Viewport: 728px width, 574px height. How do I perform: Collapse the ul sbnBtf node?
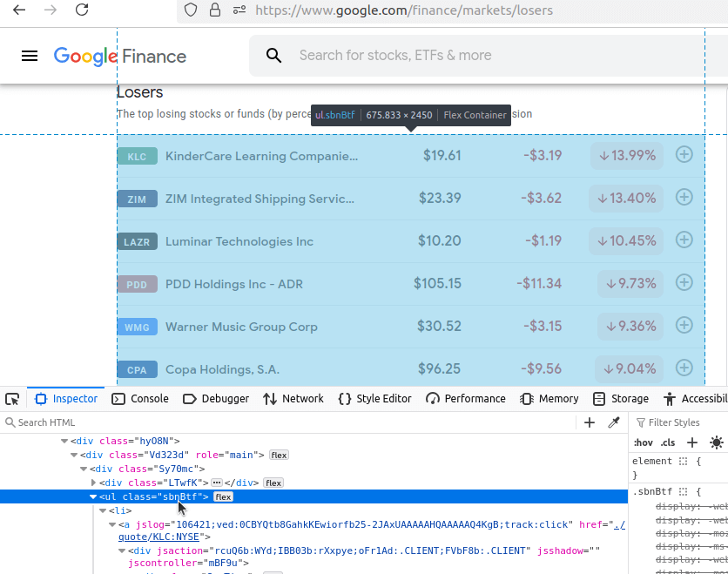[93, 496]
